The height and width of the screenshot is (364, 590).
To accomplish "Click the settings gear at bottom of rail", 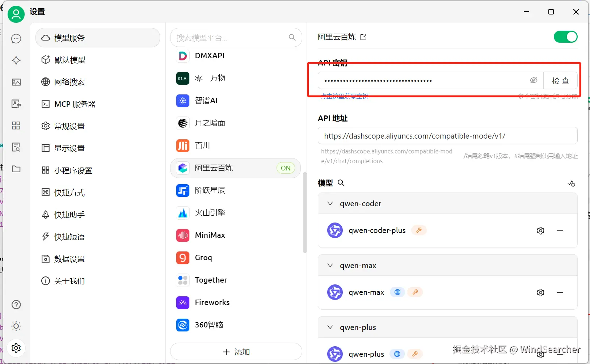I will [16, 348].
